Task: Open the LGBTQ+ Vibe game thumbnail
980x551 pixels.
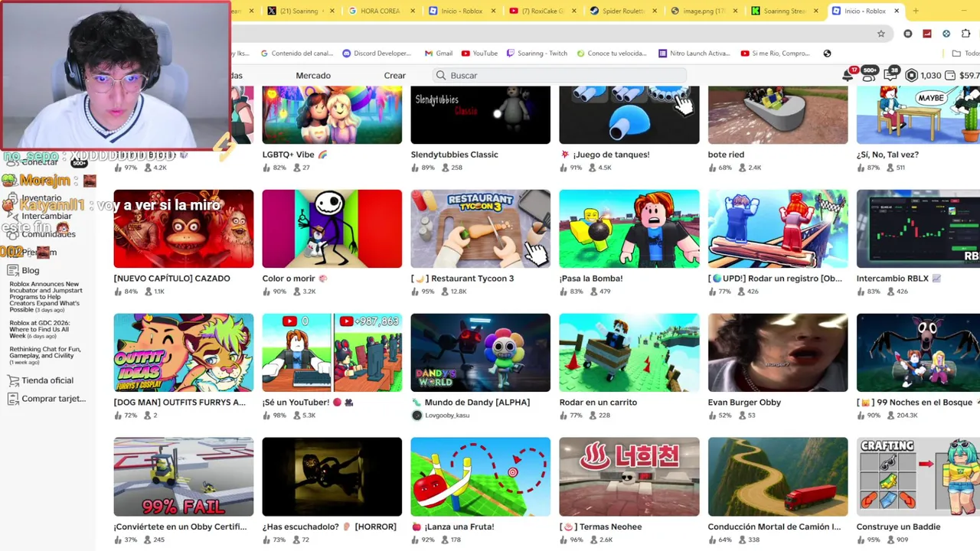Action: click(x=332, y=115)
